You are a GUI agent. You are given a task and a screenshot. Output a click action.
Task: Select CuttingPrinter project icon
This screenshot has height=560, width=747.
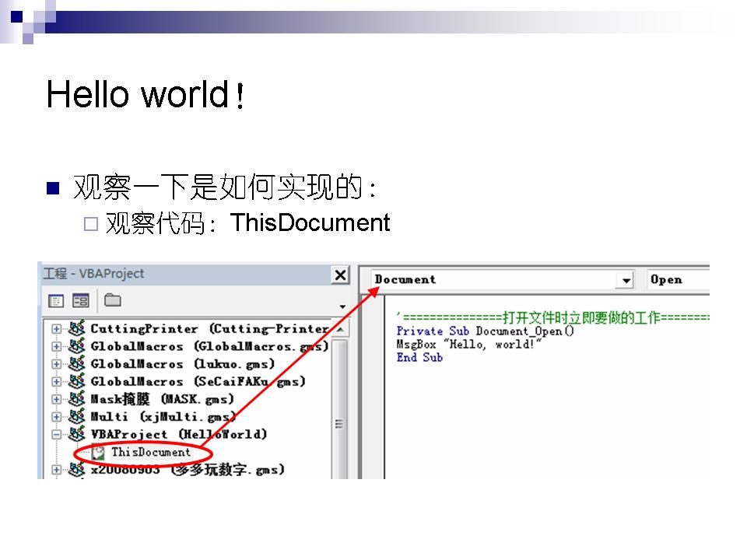76,328
